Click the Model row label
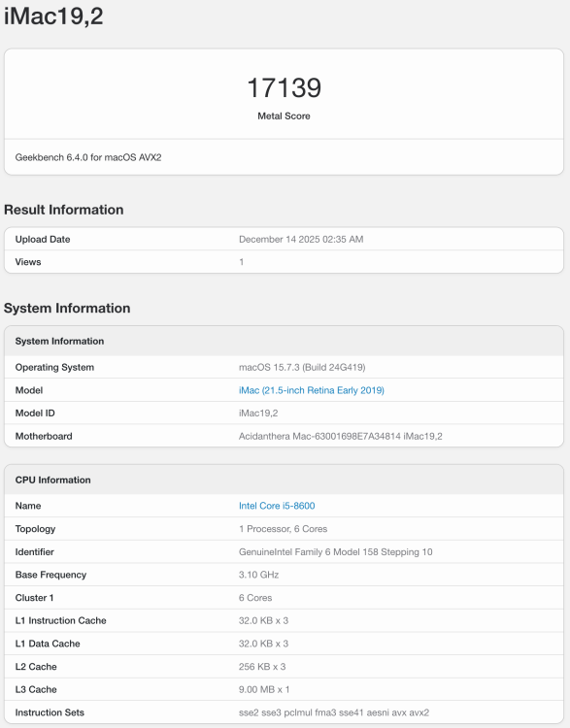The height and width of the screenshot is (728, 570). tap(29, 390)
